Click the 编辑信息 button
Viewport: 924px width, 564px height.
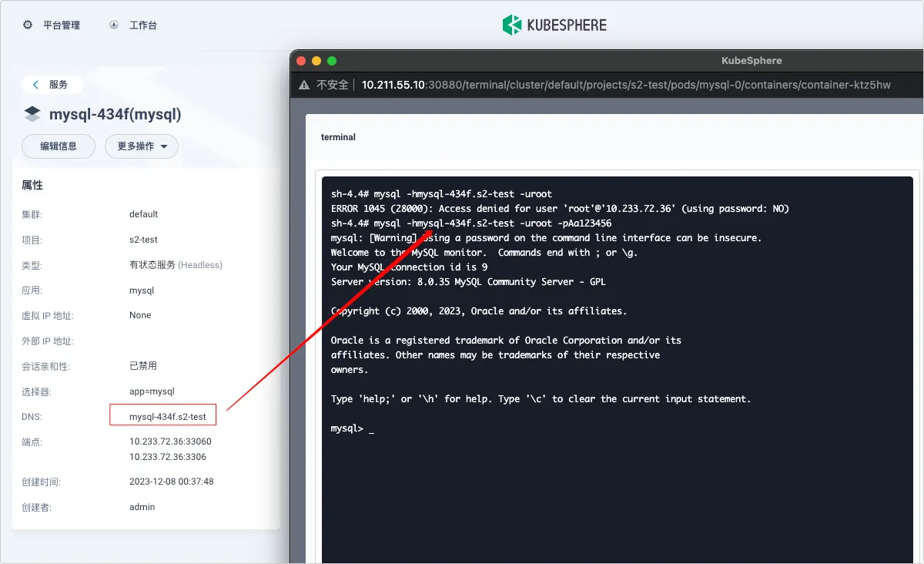(59, 146)
